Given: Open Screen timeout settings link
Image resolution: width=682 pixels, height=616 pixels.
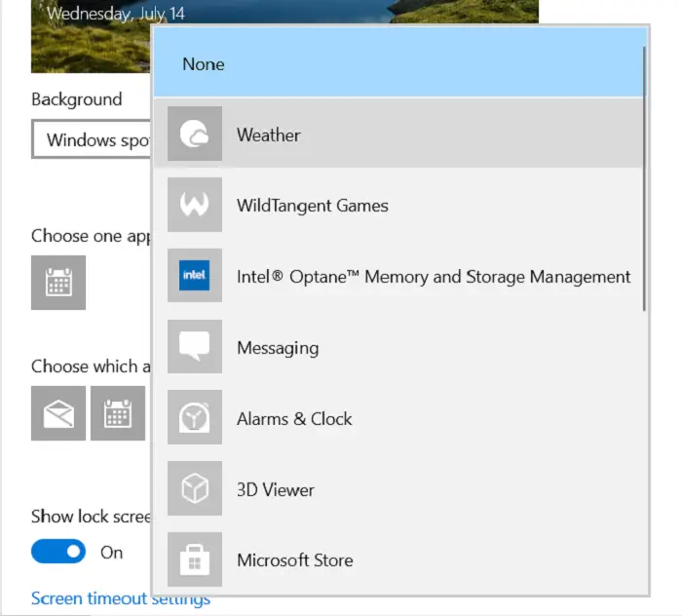Looking at the screenshot, I should click(121, 598).
